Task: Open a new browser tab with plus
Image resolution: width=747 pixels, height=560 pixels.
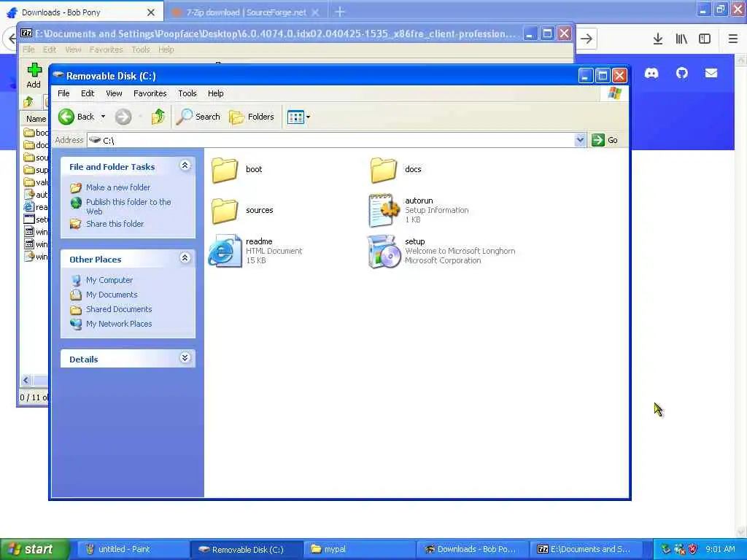Action: pyautogui.click(x=340, y=12)
